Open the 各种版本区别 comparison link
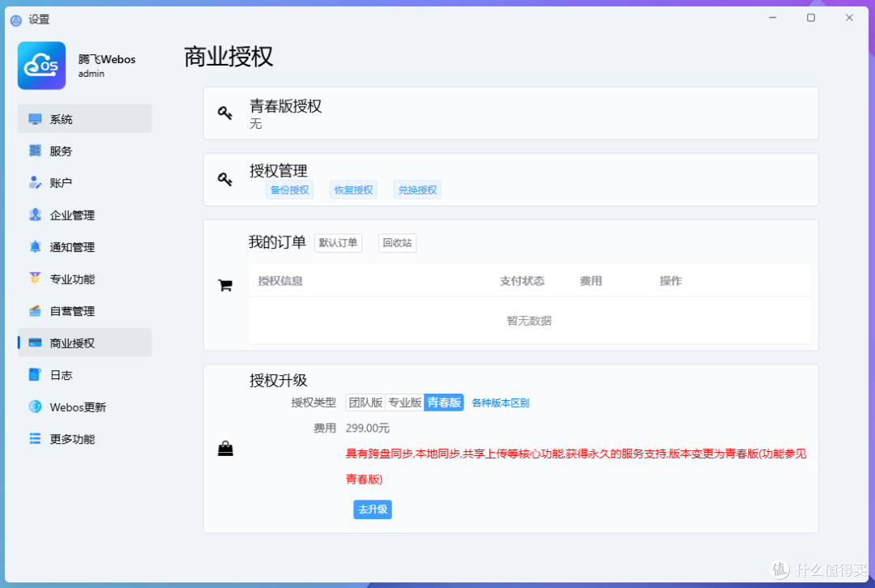 pos(500,402)
